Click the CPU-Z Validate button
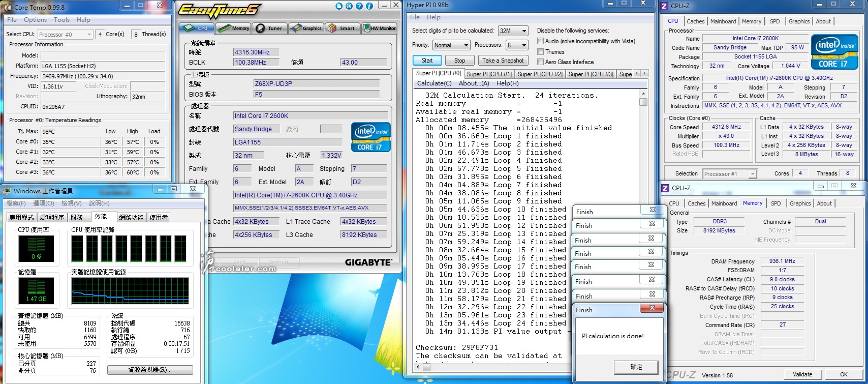Viewport: 868px width, 384px height. pyautogui.click(x=802, y=374)
